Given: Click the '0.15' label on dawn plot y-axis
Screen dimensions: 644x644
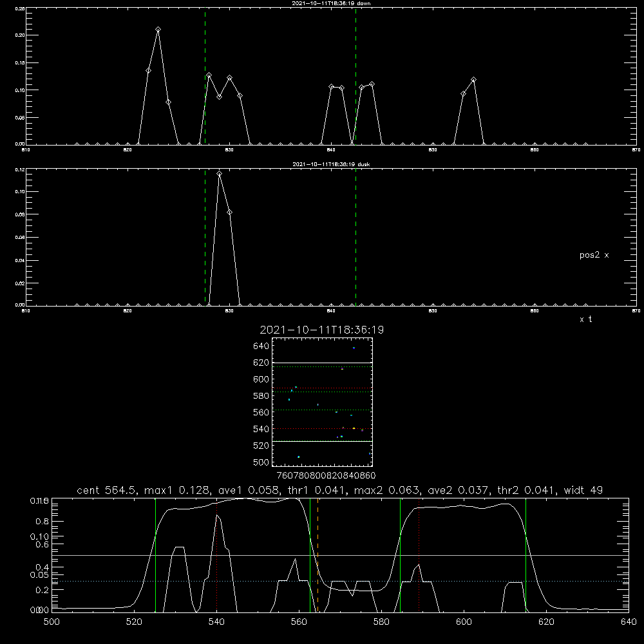Looking at the screenshot, I should [x=20, y=63].
